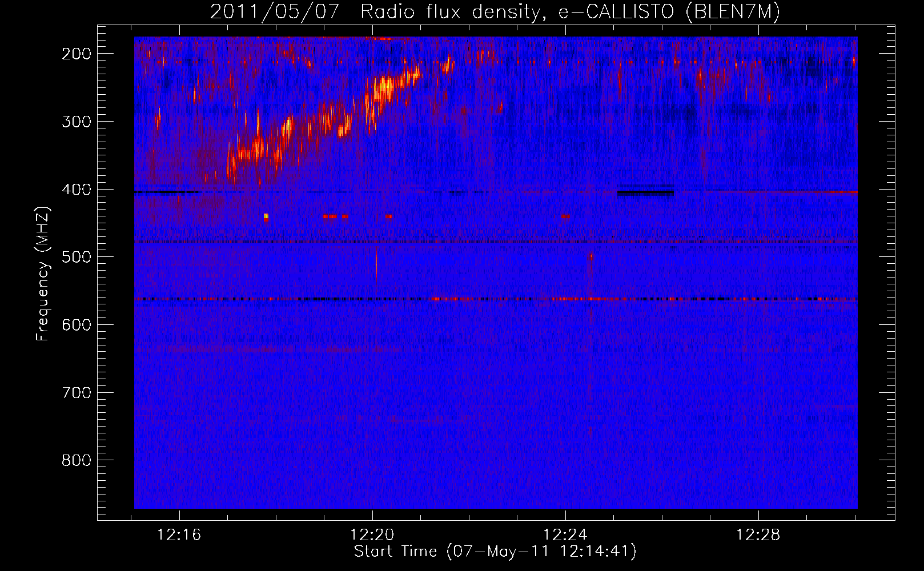Click the 12:28 time tick label

coord(758,535)
